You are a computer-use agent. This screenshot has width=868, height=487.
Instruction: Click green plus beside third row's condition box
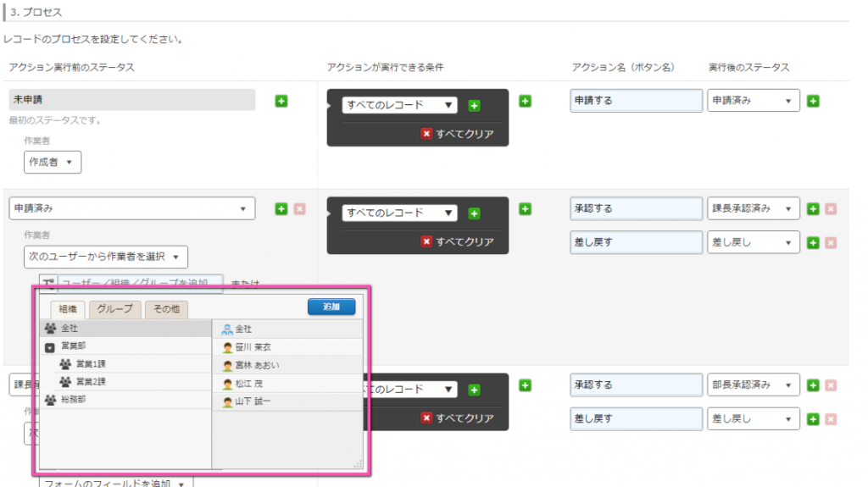(x=526, y=385)
